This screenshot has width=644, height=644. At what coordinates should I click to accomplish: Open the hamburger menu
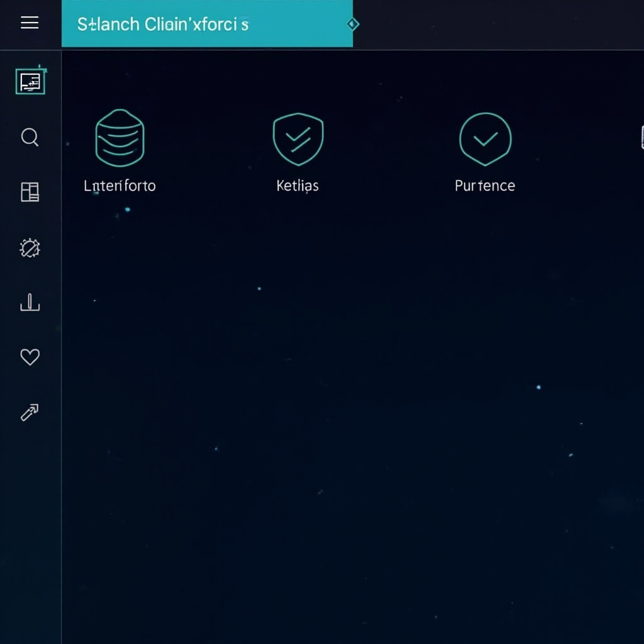click(x=30, y=23)
